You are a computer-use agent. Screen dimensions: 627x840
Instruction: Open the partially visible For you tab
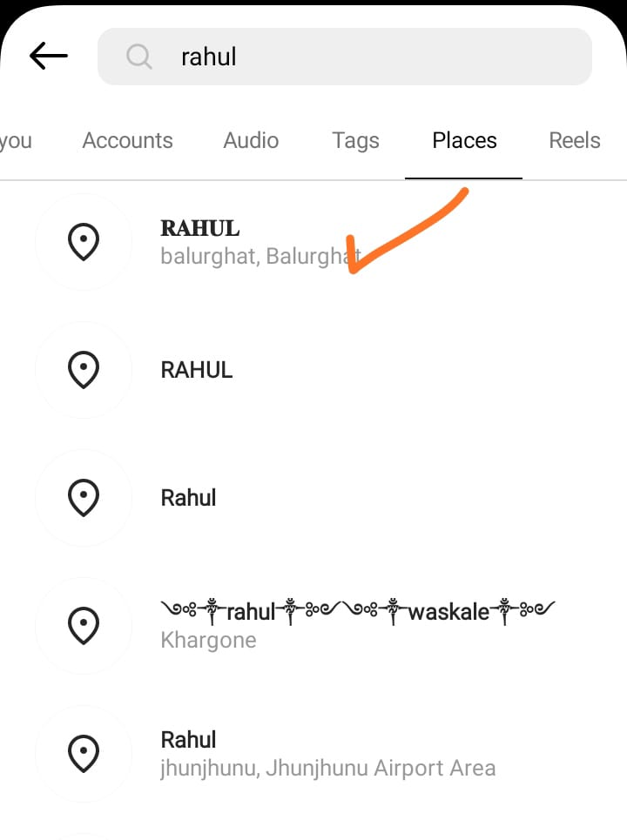click(16, 141)
